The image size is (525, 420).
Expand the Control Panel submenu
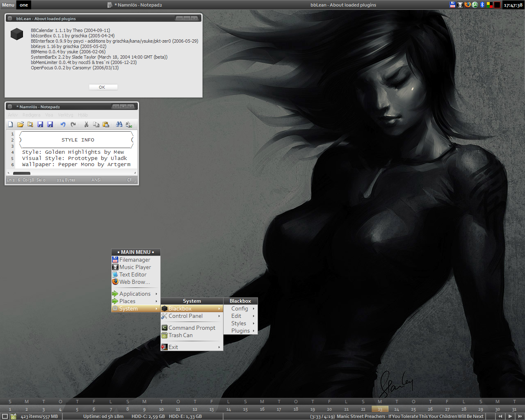tap(192, 316)
